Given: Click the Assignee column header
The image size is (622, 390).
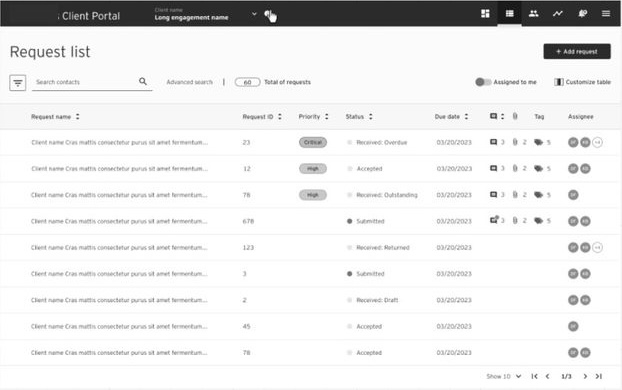Looking at the screenshot, I should [581, 117].
